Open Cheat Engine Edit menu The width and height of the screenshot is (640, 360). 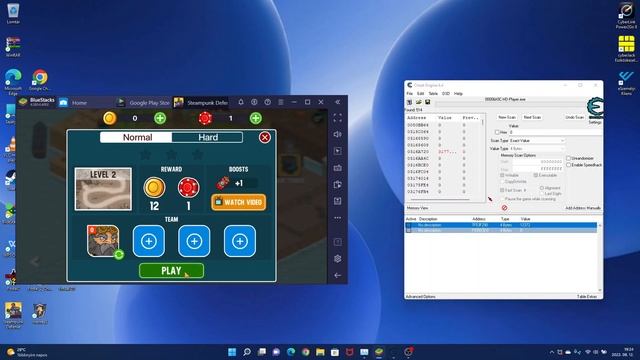pos(420,93)
